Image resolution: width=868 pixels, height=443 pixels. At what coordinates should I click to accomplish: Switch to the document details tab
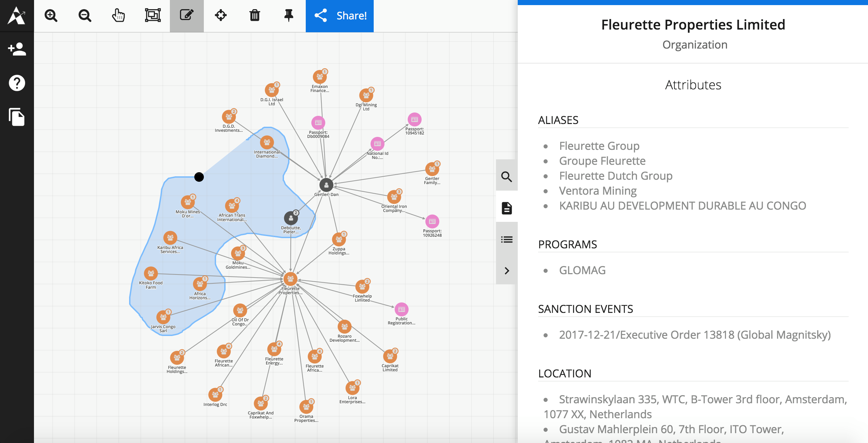pos(507,208)
